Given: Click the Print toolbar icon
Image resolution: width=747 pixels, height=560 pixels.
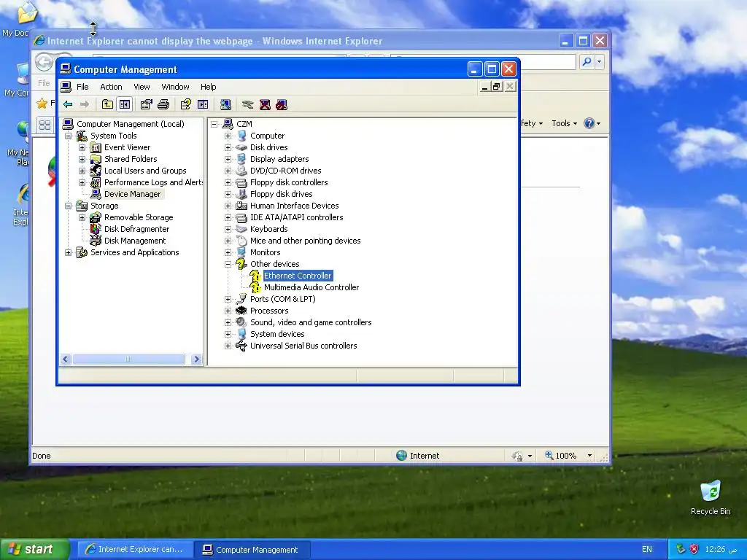Looking at the screenshot, I should (x=163, y=104).
